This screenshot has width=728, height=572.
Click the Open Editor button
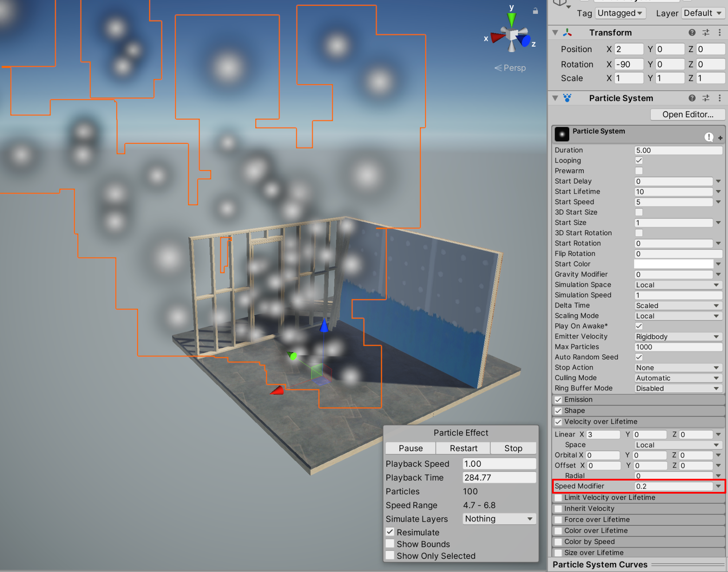point(687,114)
